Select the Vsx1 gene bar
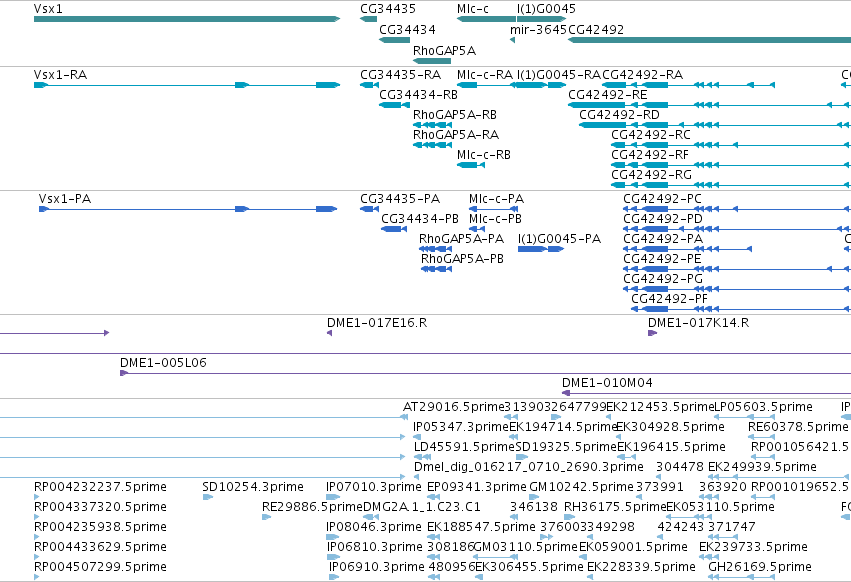The image size is (851, 582). pos(187,19)
